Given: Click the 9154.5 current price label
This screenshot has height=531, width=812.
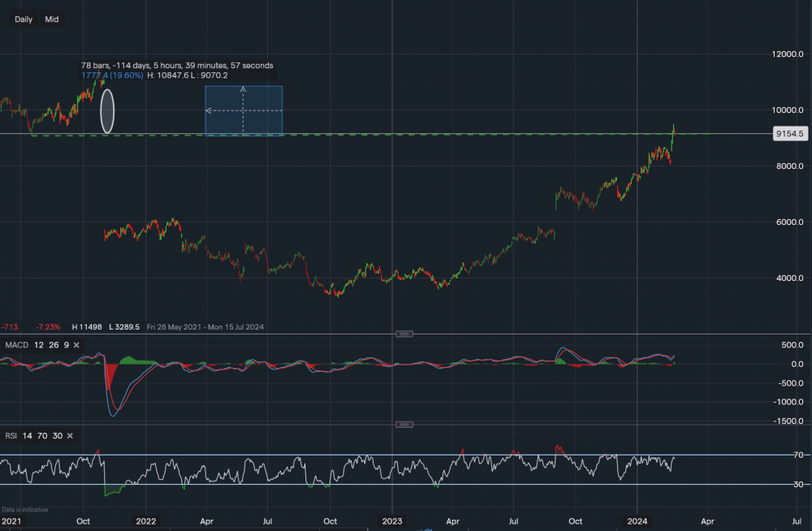Looking at the screenshot, I should [x=789, y=134].
